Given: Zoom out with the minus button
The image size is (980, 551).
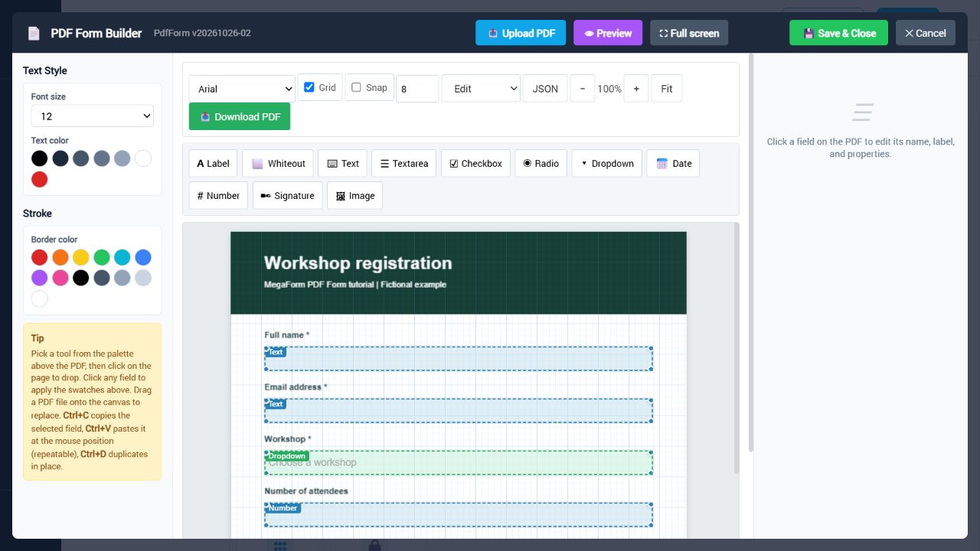Looking at the screenshot, I should (583, 89).
